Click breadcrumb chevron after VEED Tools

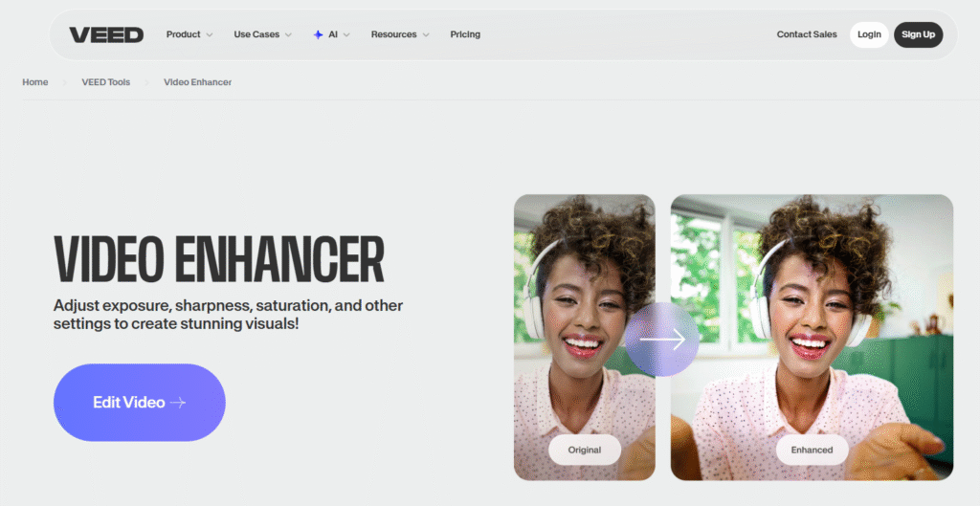pyautogui.click(x=146, y=82)
